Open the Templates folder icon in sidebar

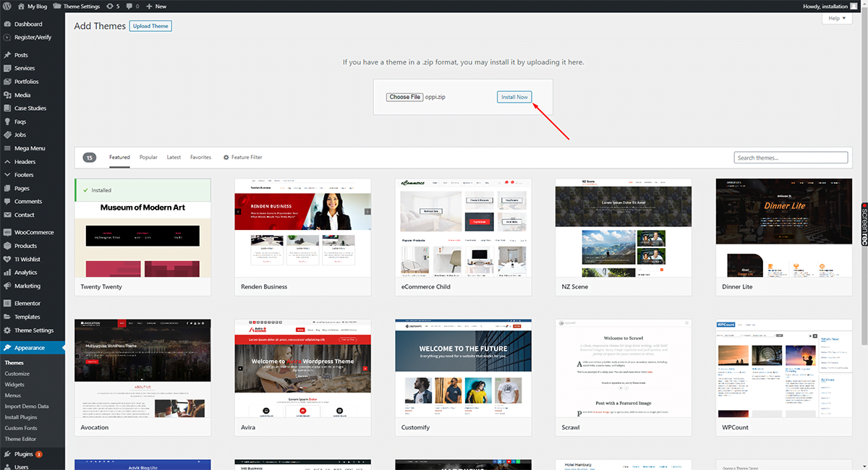(x=7, y=317)
